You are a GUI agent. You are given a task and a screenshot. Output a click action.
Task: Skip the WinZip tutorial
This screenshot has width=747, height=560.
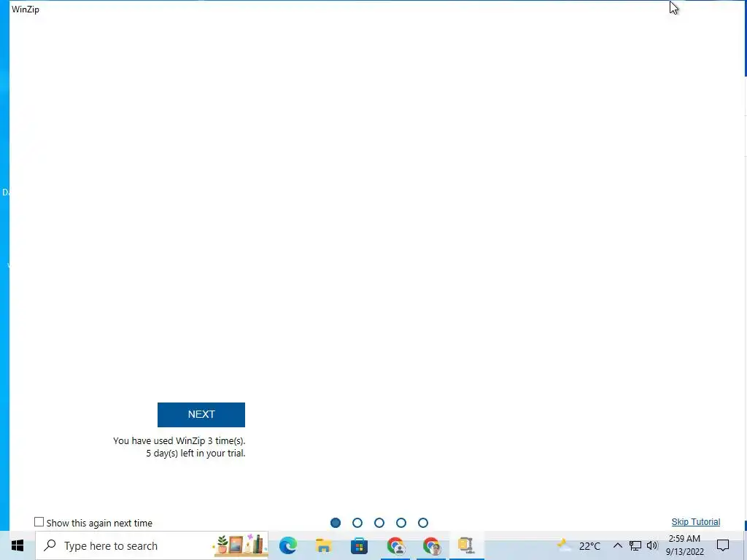[695, 522]
